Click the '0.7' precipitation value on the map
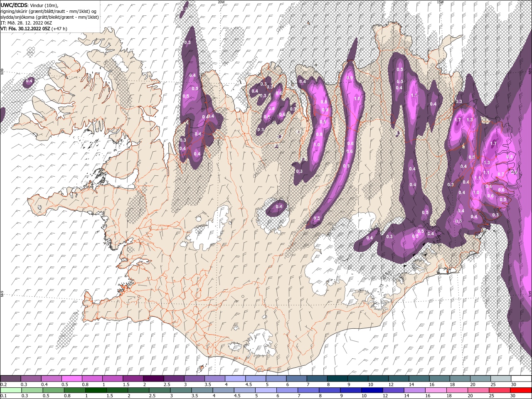Image resolution: width=532 pixels, height=399 pixels. 501,174
